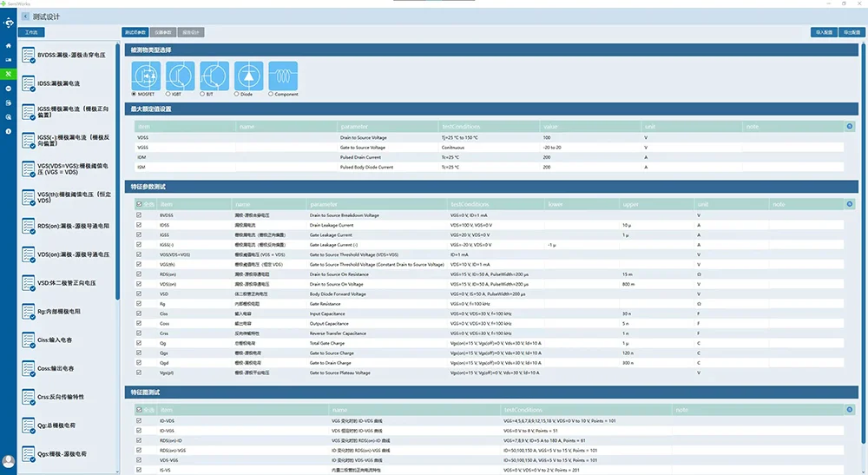
Task: Select the IDSS:漏极漏电流 test item in list
Action: (59, 83)
